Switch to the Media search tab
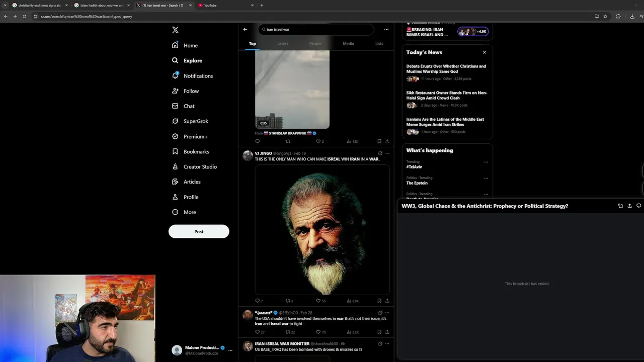The height and width of the screenshot is (362, 644). pyautogui.click(x=348, y=44)
